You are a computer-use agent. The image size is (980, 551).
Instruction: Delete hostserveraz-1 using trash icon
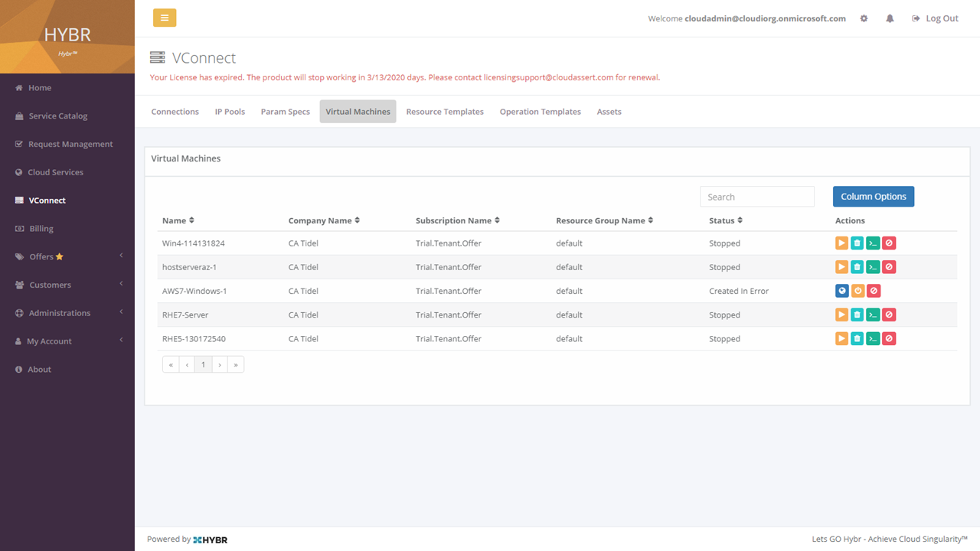(x=857, y=267)
